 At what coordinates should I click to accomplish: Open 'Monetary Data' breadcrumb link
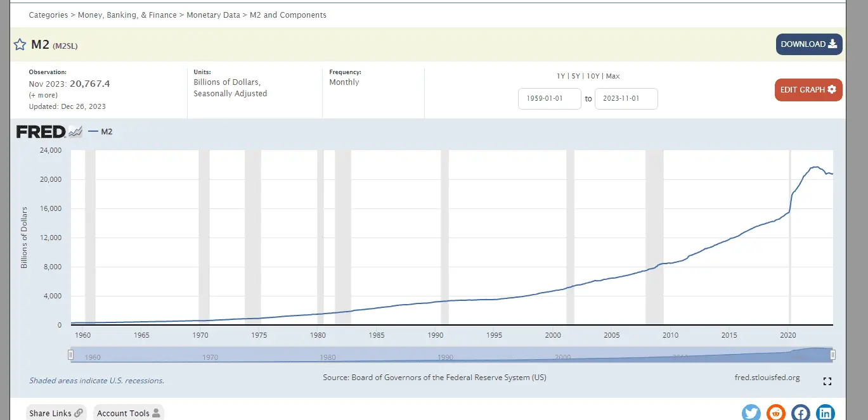213,15
